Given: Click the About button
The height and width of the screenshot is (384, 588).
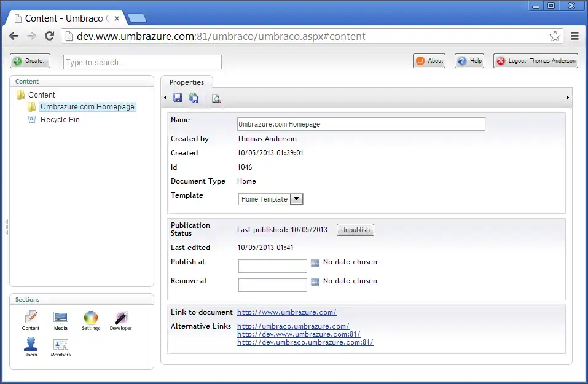Looking at the screenshot, I should (x=429, y=61).
